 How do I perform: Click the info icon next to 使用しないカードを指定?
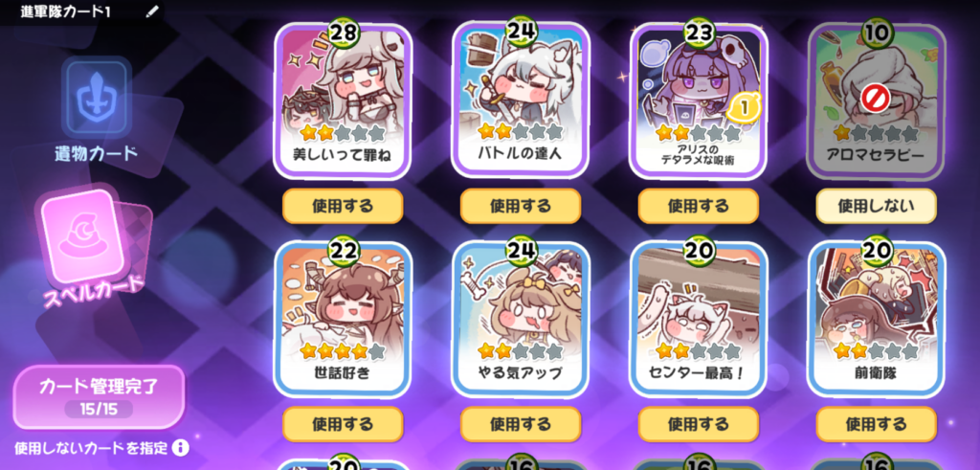(x=181, y=447)
